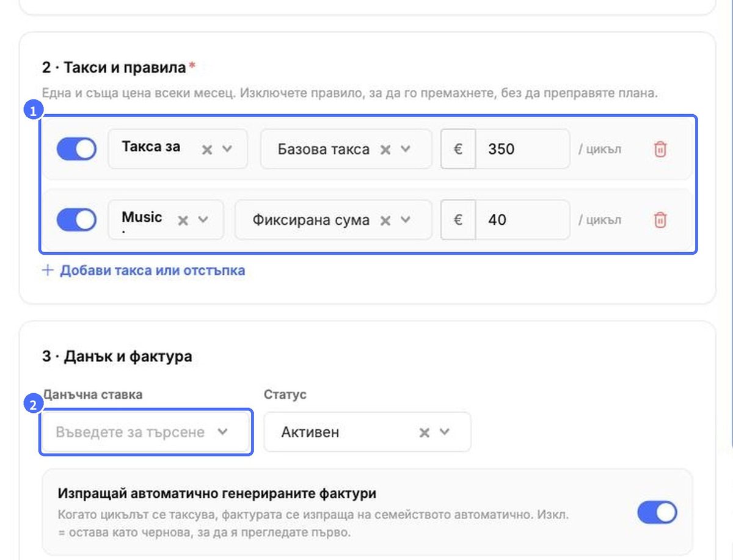
Task: Clear the 'Такса за' selection
Action: 207,149
